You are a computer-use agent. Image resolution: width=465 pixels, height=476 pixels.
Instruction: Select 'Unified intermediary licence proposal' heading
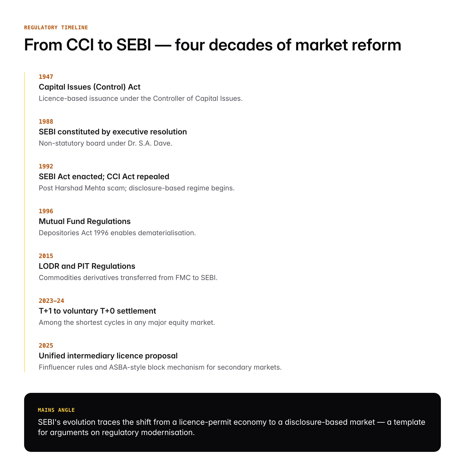click(x=108, y=356)
